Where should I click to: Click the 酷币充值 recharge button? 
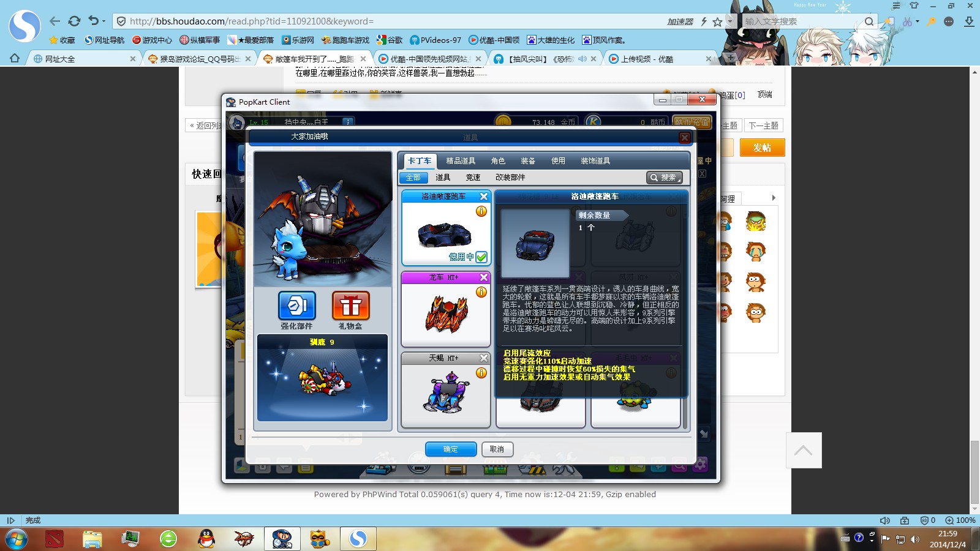[x=692, y=122]
